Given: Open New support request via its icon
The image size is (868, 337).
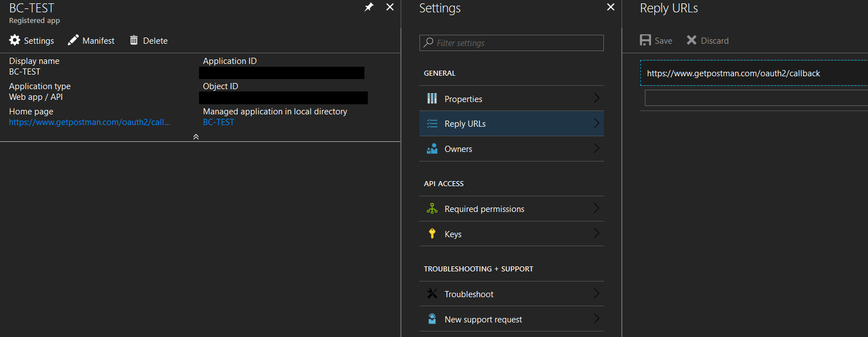Looking at the screenshot, I should (432, 318).
